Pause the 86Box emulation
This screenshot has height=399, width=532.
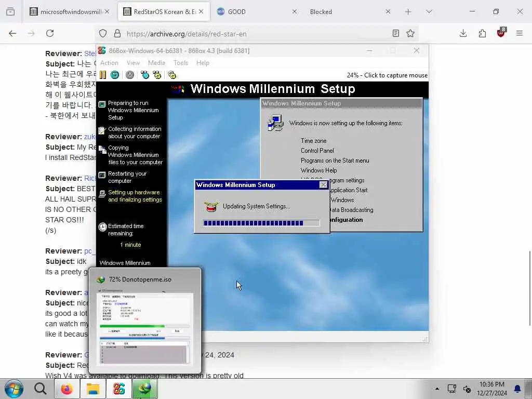click(x=103, y=75)
